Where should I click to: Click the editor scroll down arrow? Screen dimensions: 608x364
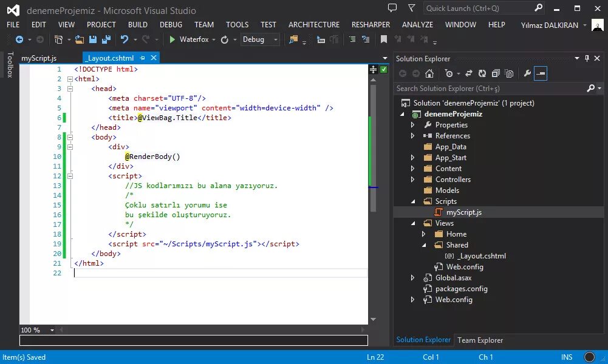tap(373, 320)
